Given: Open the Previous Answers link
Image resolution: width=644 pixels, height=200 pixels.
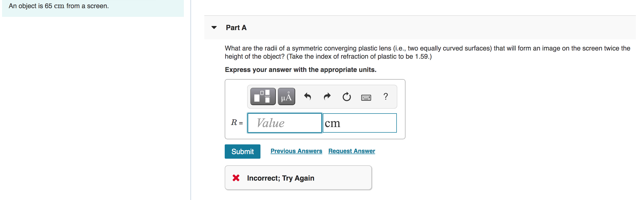Looking at the screenshot, I should point(296,151).
